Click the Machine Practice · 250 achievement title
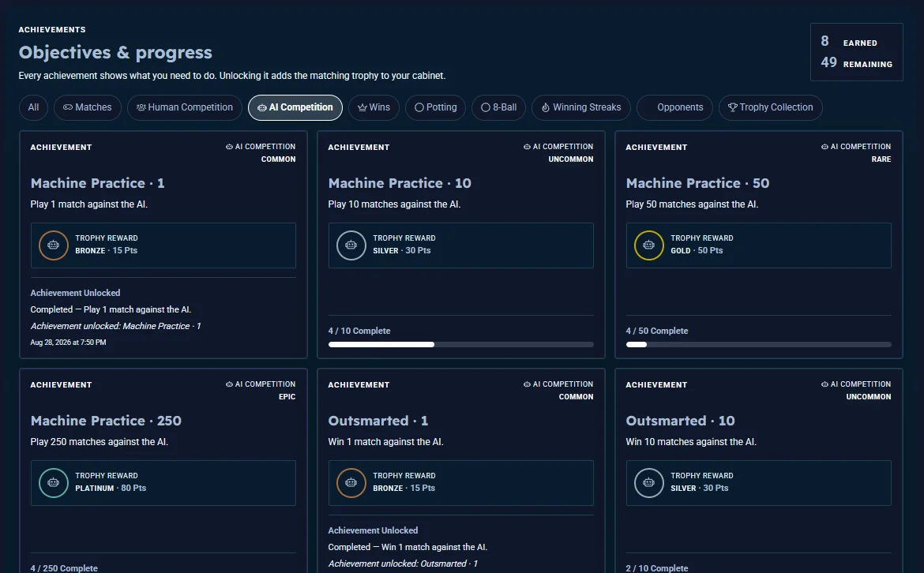Image resolution: width=924 pixels, height=573 pixels. pyautogui.click(x=106, y=421)
